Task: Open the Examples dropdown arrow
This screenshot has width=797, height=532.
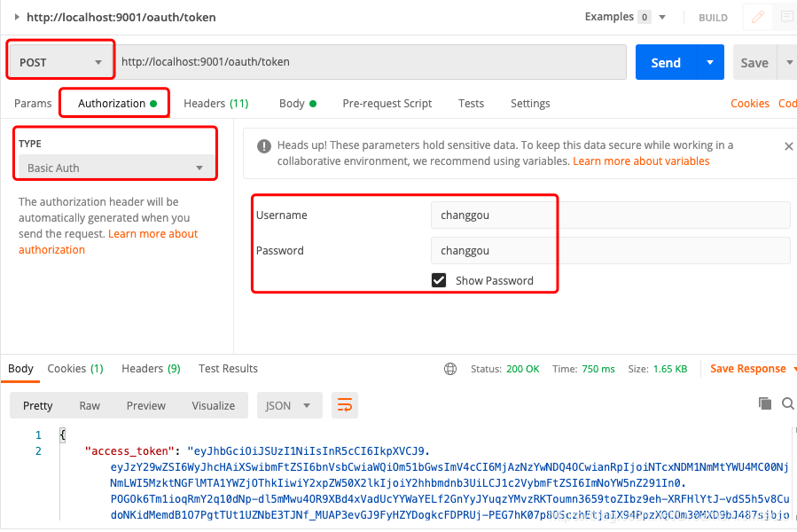Action: [x=662, y=18]
